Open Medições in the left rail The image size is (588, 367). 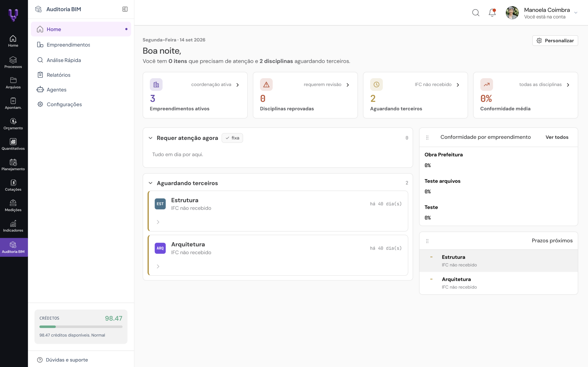pos(13,206)
